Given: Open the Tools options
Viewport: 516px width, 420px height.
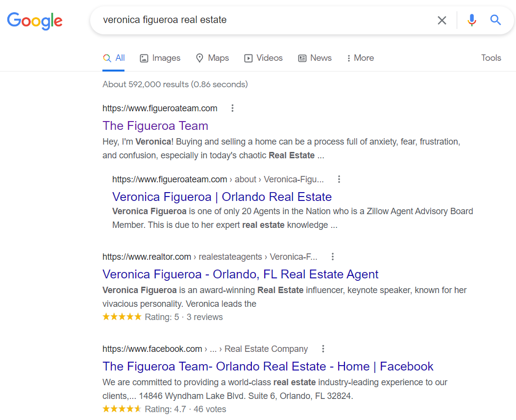Looking at the screenshot, I should pyautogui.click(x=491, y=58).
